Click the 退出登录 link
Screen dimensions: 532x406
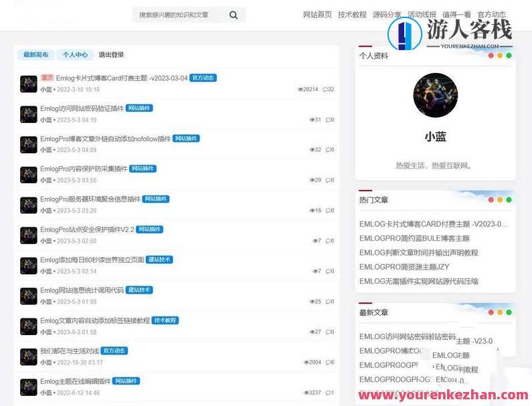pos(111,55)
